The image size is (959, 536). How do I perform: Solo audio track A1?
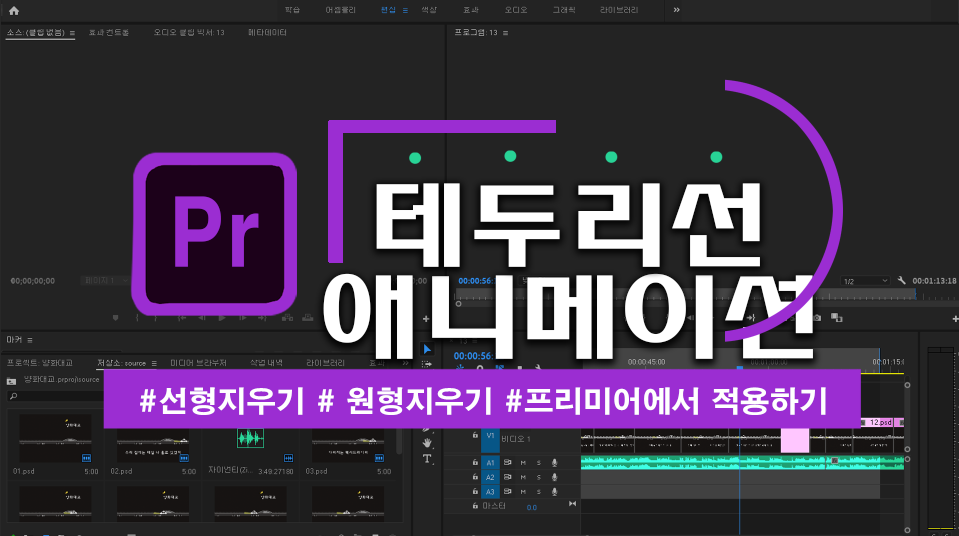point(539,463)
